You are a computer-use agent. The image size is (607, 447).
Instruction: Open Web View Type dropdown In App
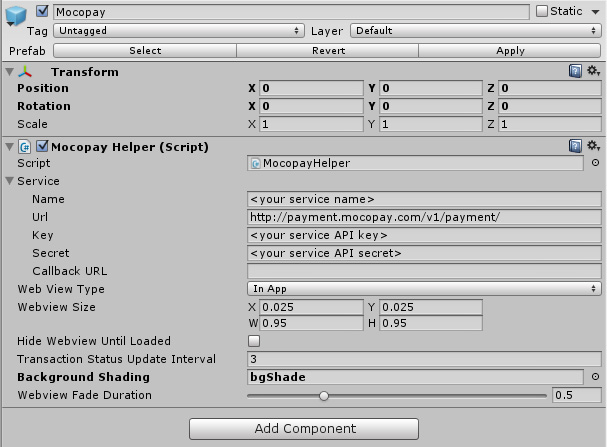424,289
